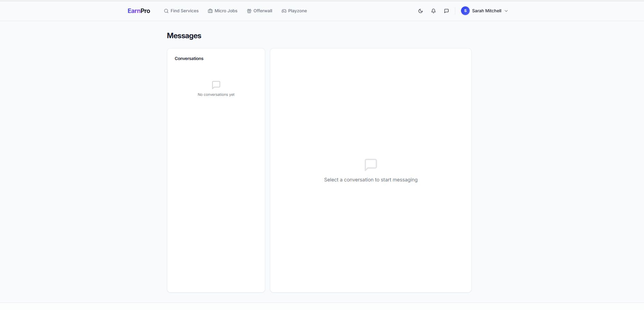Open the Find Services page
Screen dimensions: 644x310
(181, 11)
